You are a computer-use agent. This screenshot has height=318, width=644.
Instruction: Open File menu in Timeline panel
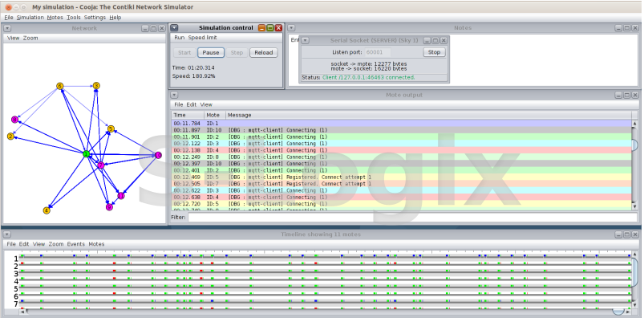tap(11, 244)
